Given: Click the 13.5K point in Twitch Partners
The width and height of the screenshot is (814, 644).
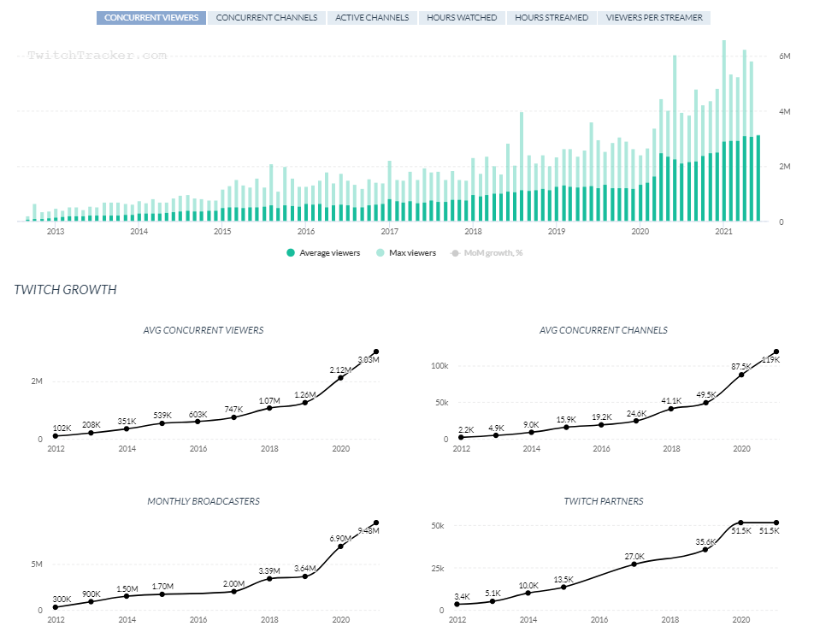Looking at the screenshot, I should click(563, 587).
